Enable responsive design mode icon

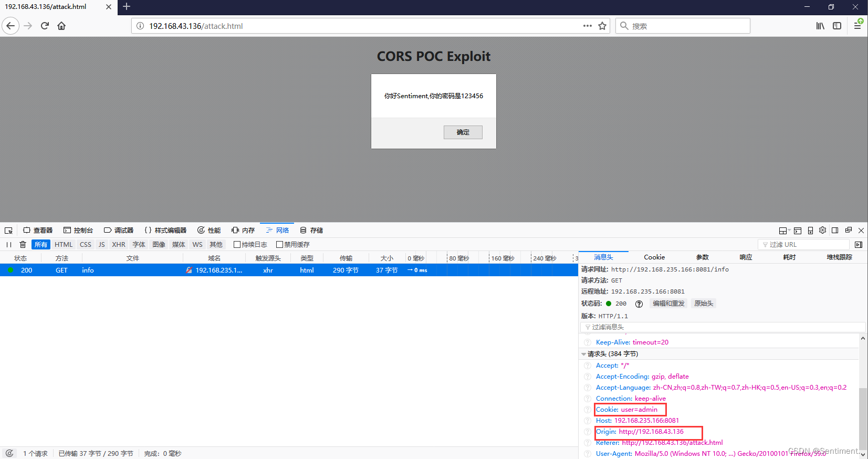(810, 231)
